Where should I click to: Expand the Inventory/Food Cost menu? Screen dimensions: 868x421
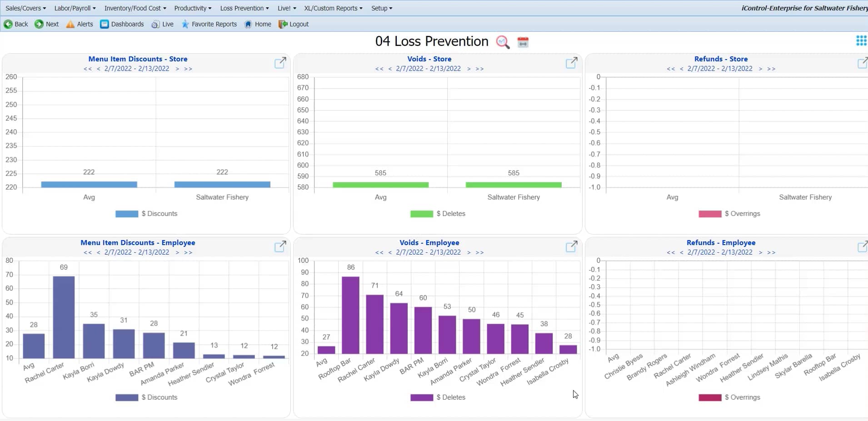point(135,8)
